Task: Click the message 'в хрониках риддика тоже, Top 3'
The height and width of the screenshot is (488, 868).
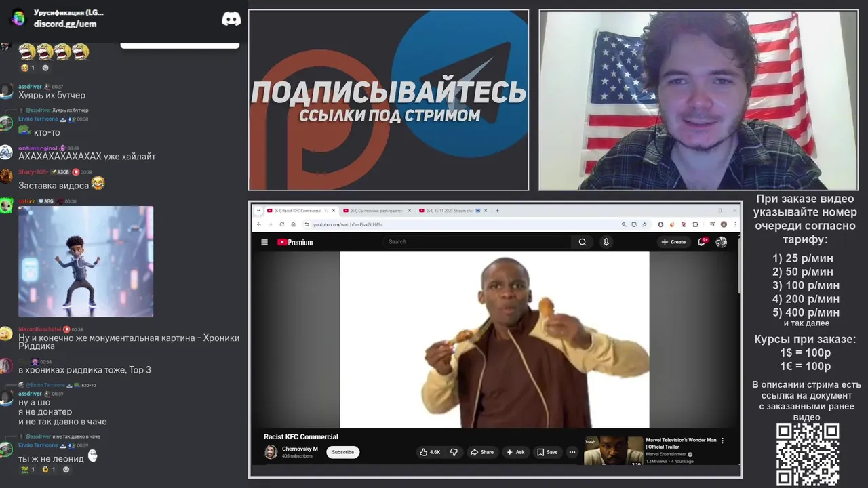Action: coord(85,370)
